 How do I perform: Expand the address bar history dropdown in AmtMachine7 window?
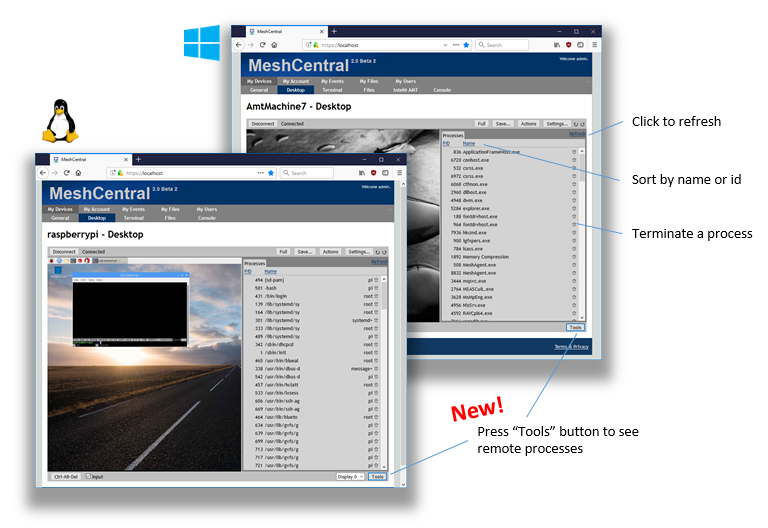coord(445,45)
